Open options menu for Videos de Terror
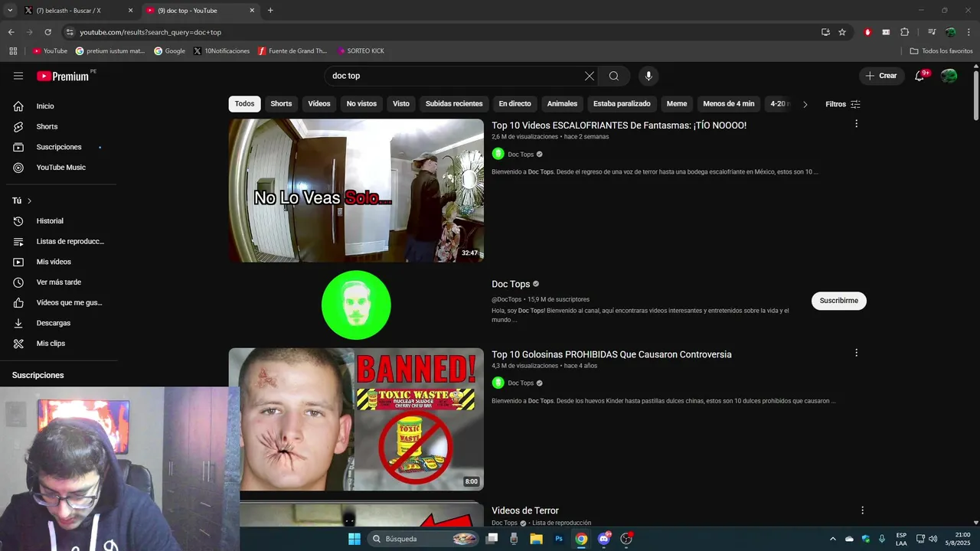The height and width of the screenshot is (551, 980). (x=862, y=510)
